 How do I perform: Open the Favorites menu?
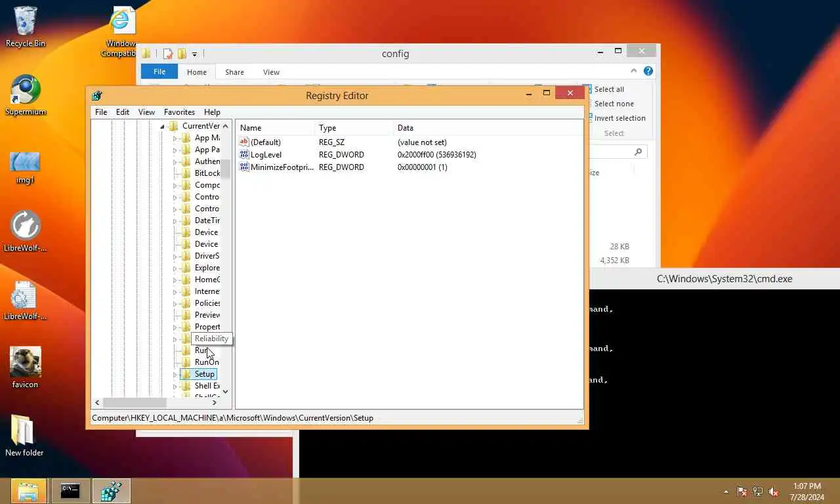[179, 112]
